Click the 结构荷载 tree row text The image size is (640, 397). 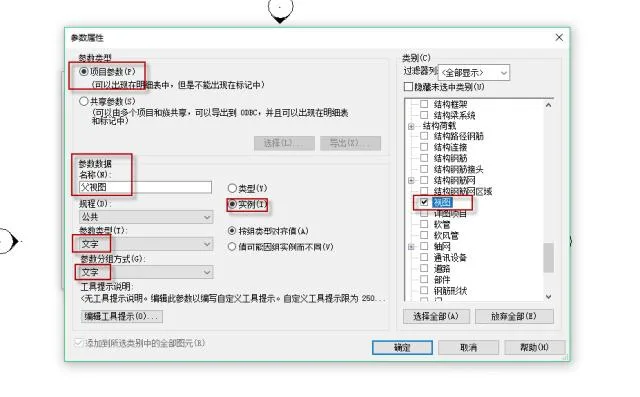click(x=439, y=126)
